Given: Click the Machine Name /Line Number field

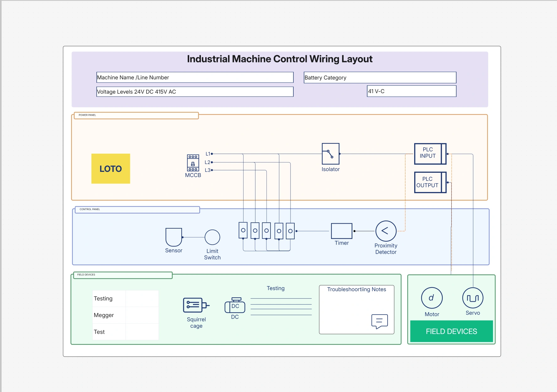Looking at the screenshot, I should click(x=195, y=77).
